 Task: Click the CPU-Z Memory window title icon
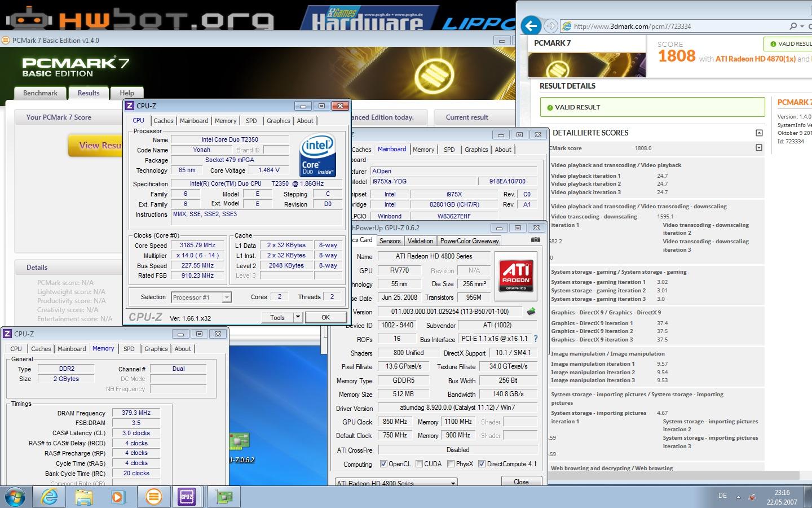[x=8, y=334]
